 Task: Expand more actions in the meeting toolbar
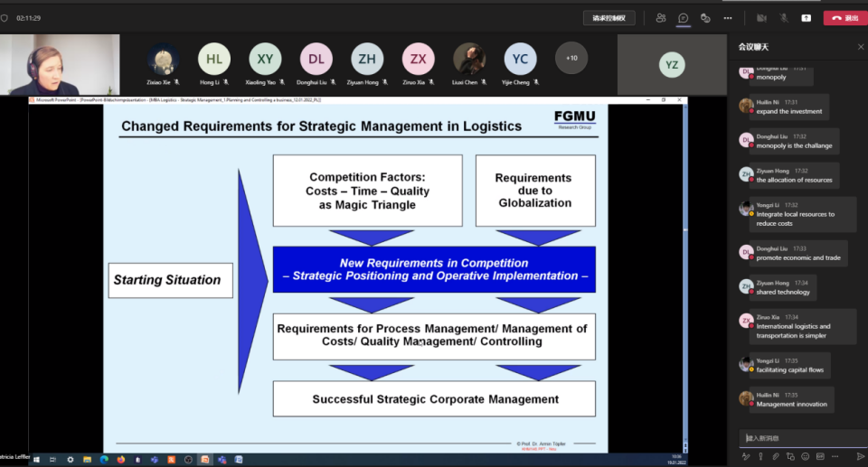coord(728,18)
